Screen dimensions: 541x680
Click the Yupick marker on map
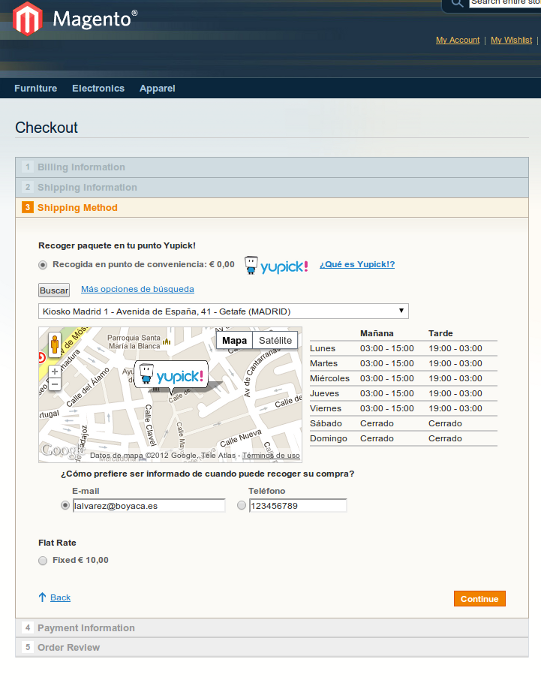click(x=171, y=376)
